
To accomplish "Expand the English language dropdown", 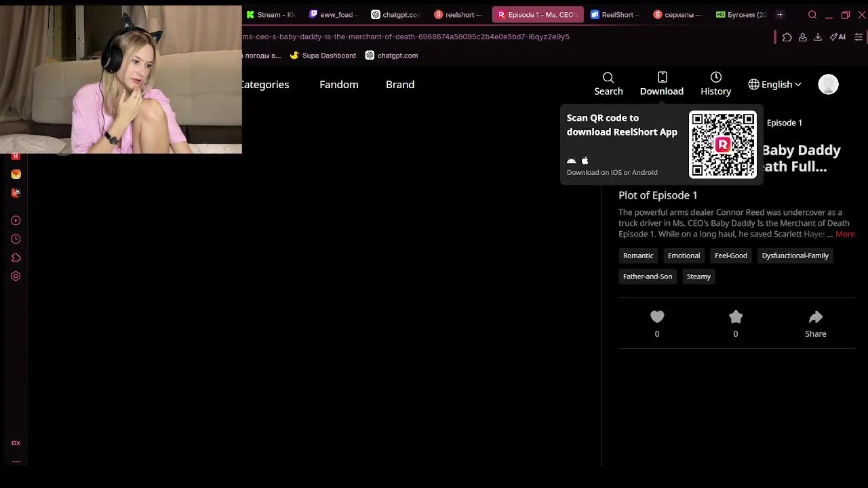I will 774,85.
